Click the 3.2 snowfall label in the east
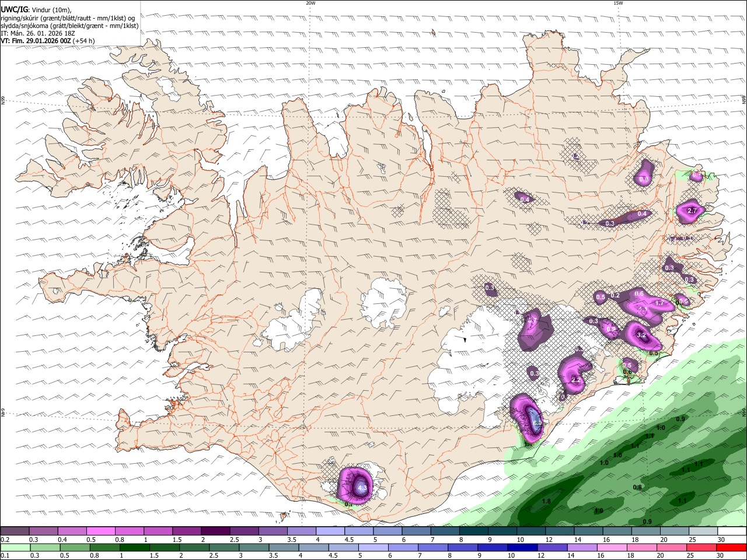Image resolution: width=747 pixels, height=560 pixels. point(641,335)
